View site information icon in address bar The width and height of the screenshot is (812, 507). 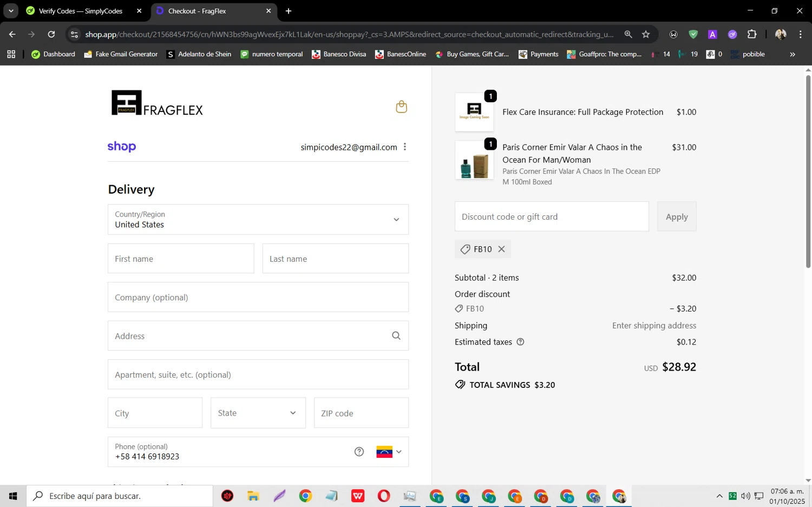pos(75,34)
